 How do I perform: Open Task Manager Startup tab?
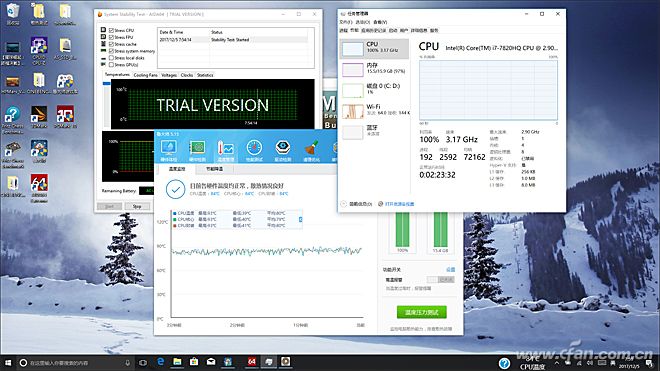coord(393,30)
